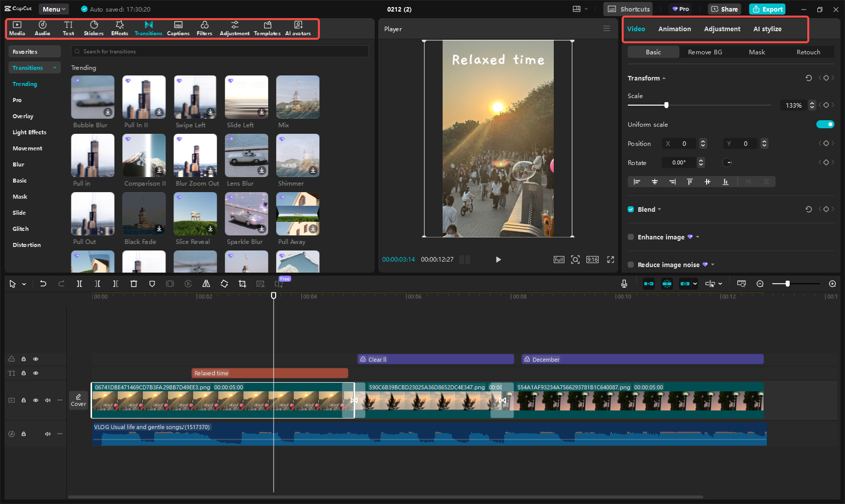
Task: Select the Bubble Blur transition thumbnail
Action: (x=93, y=97)
